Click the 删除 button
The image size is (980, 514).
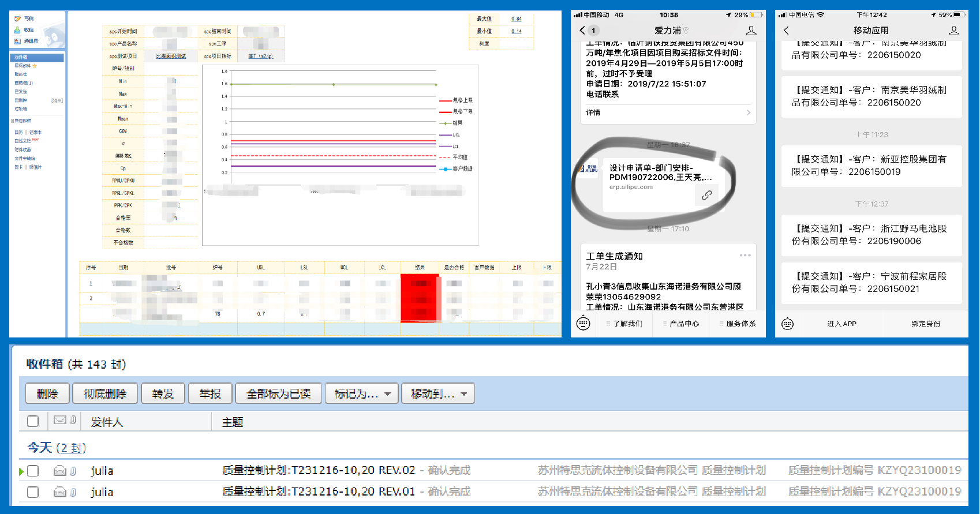(x=47, y=393)
